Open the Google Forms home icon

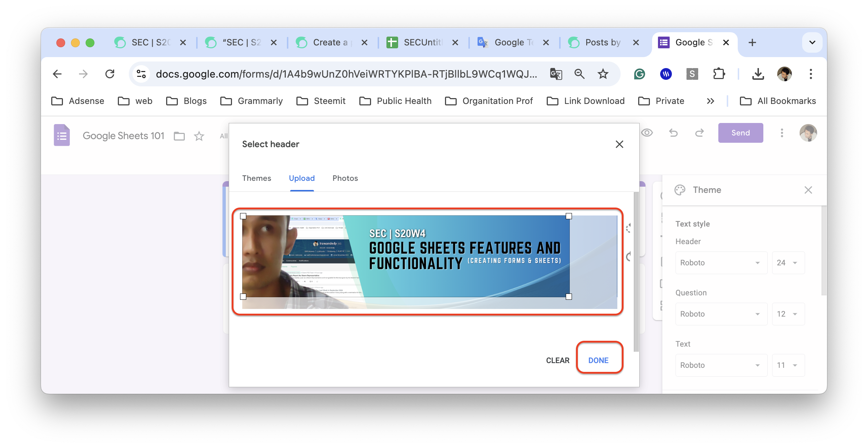tap(62, 135)
